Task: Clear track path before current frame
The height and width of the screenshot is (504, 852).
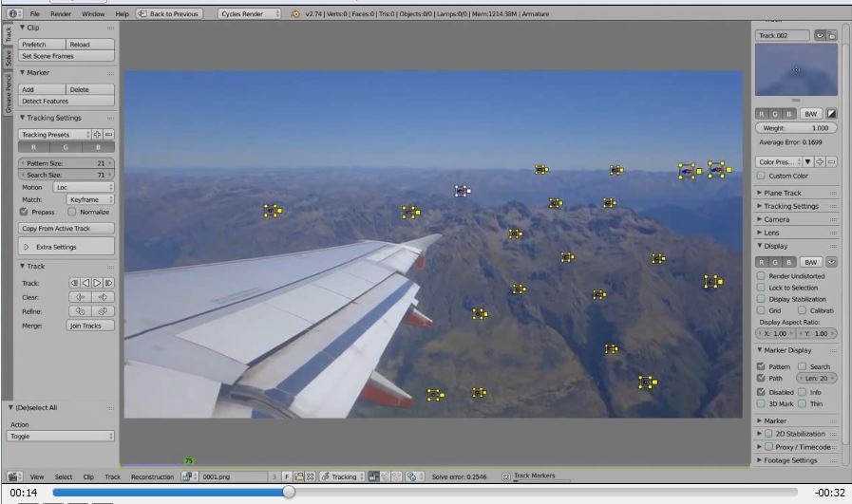Action: [81, 297]
